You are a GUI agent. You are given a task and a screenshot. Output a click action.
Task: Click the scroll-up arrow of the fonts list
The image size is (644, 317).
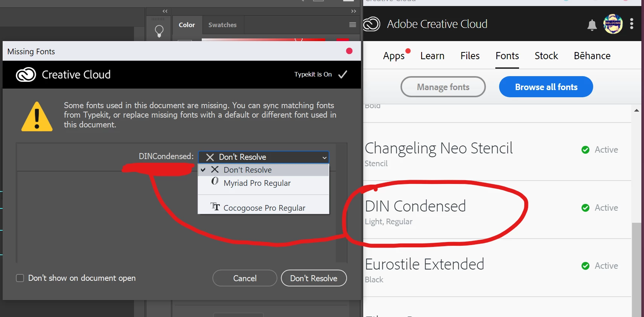coord(636,110)
